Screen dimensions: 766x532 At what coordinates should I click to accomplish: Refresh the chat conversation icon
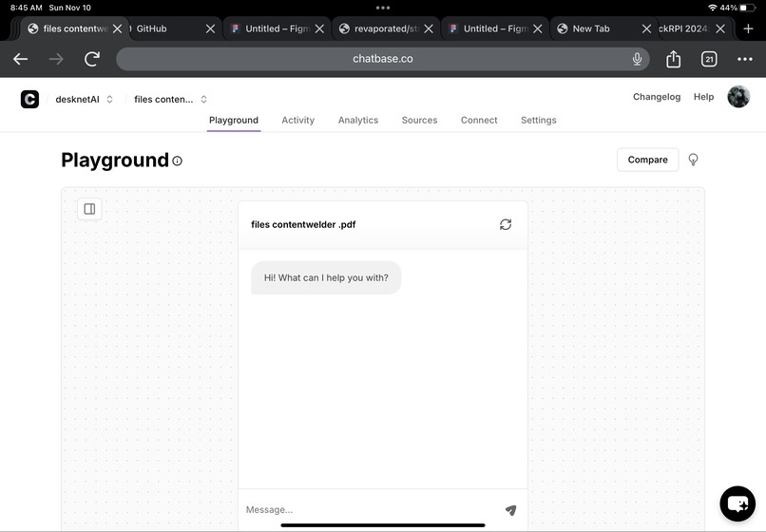point(506,224)
